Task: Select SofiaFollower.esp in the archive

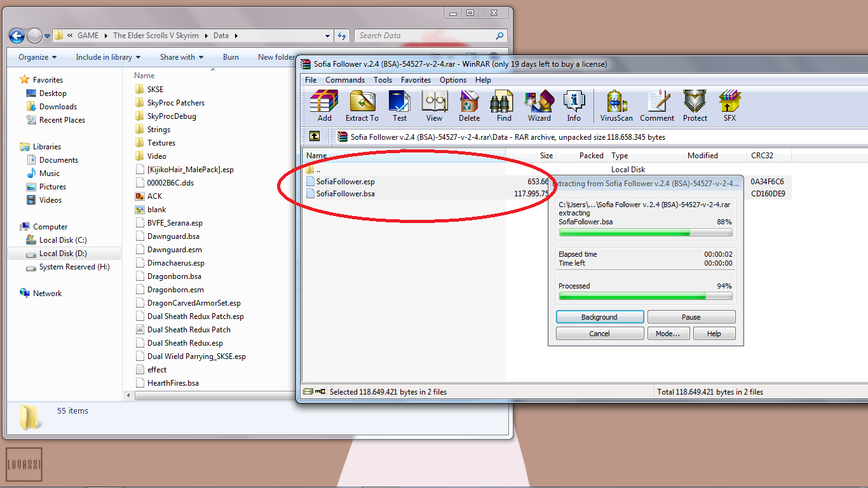Action: tap(346, 182)
